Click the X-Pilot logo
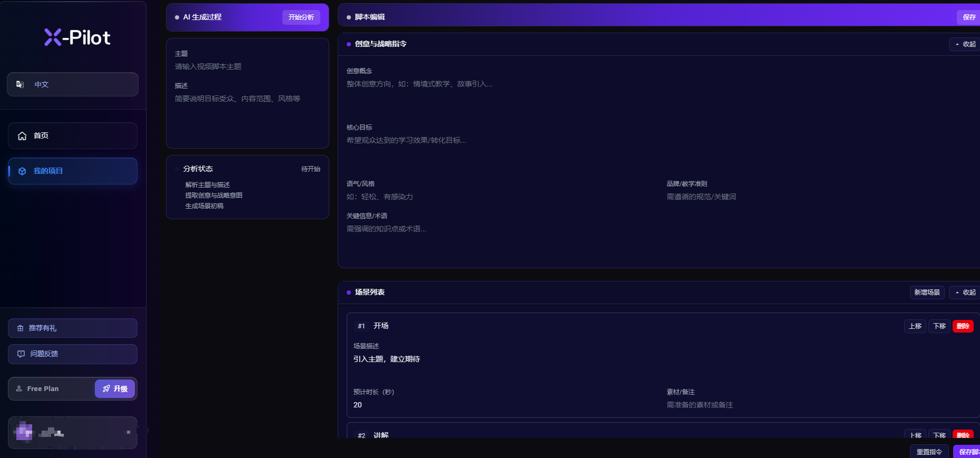The image size is (980, 458). pos(77,37)
